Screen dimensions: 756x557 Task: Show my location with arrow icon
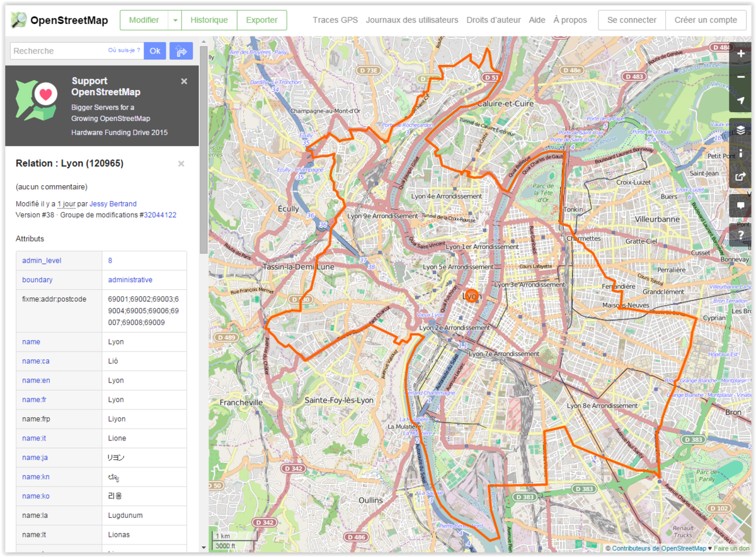click(x=740, y=100)
